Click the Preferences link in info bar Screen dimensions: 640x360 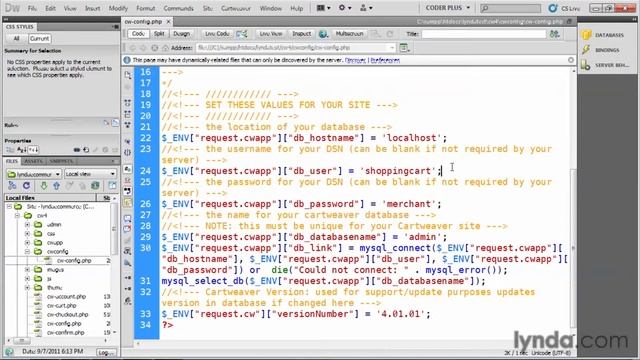pyautogui.click(x=385, y=60)
